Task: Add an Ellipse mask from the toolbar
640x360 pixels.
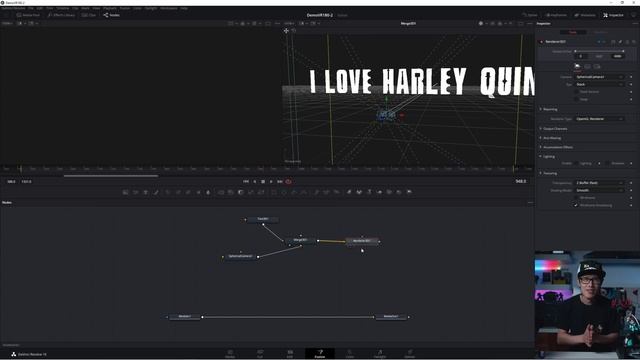Action: coord(284,192)
